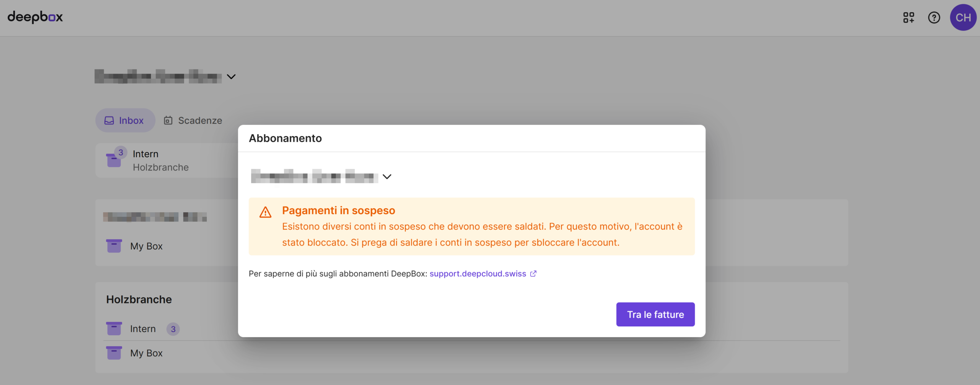Viewport: 980px width, 385px height.
Task: Expand the organization dropdown inside Abbonamento dialog
Action: click(x=387, y=177)
